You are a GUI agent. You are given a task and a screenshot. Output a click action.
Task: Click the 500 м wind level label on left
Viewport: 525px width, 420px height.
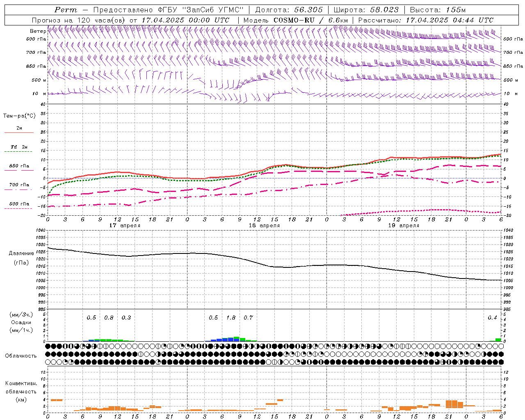click(x=39, y=80)
